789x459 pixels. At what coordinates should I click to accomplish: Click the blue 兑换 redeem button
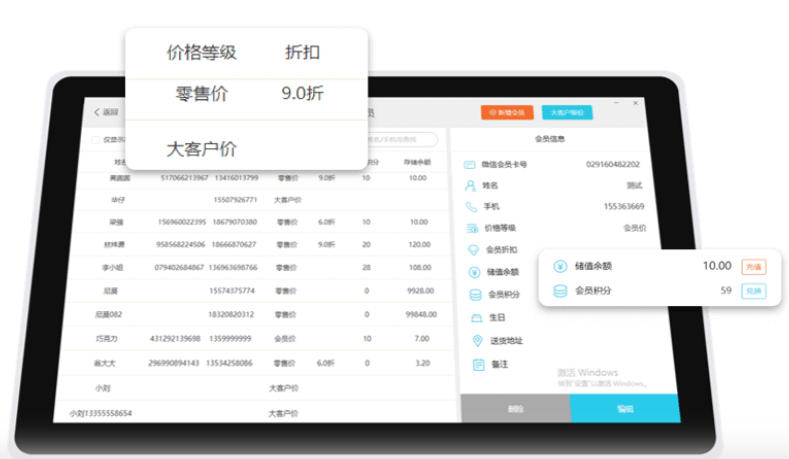coord(753,291)
